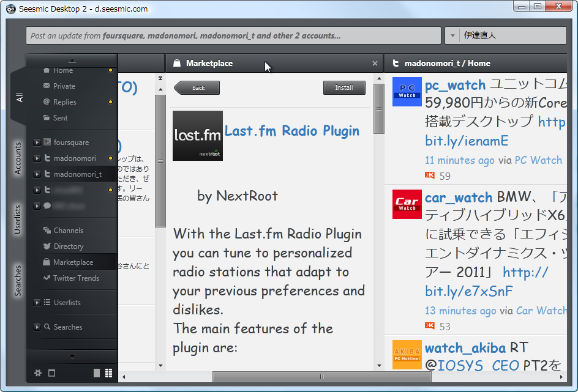Install the Last.fm Radio Plugin
This screenshot has width=578, height=392.
pyautogui.click(x=344, y=87)
